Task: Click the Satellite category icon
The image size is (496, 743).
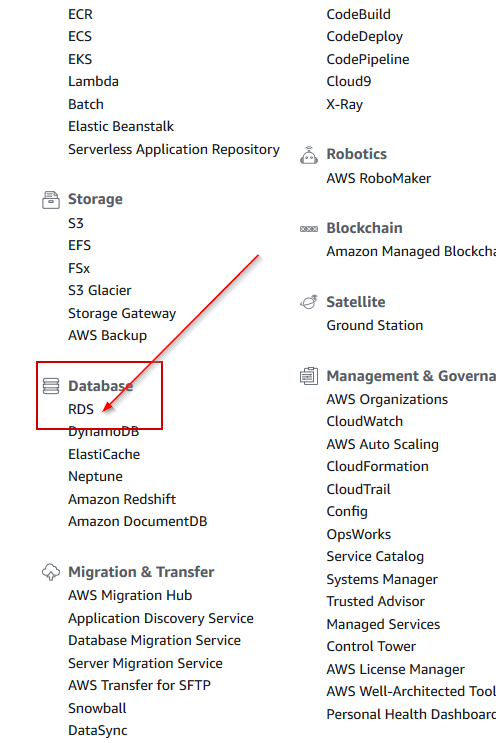Action: tap(309, 302)
